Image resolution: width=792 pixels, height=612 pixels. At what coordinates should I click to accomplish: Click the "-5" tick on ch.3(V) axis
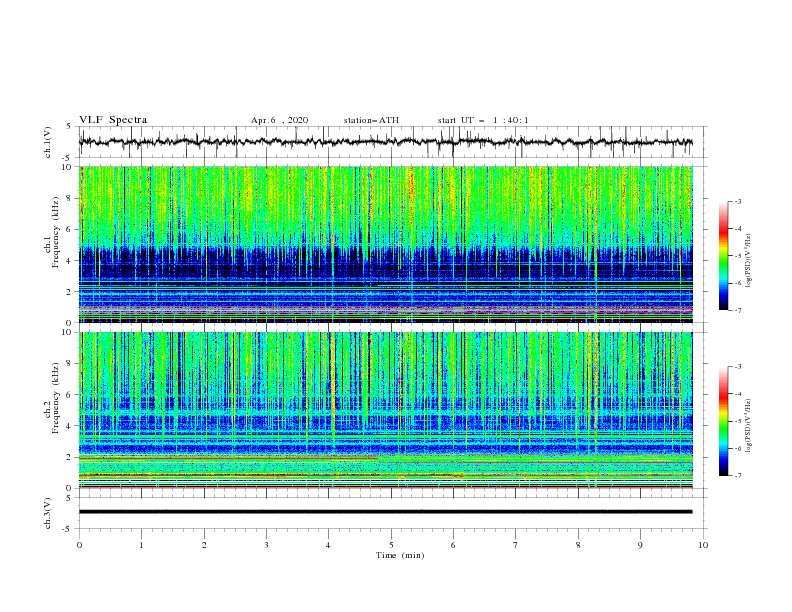(68, 529)
